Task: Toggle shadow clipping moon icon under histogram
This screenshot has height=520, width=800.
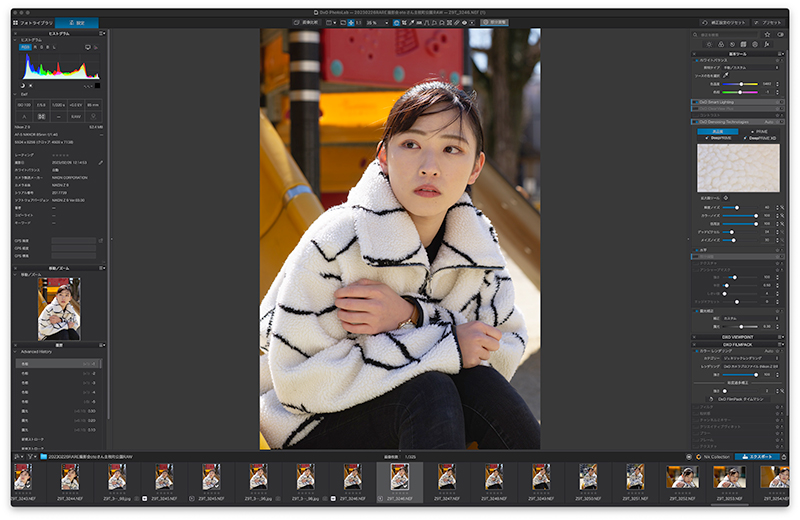Action: click(22, 86)
